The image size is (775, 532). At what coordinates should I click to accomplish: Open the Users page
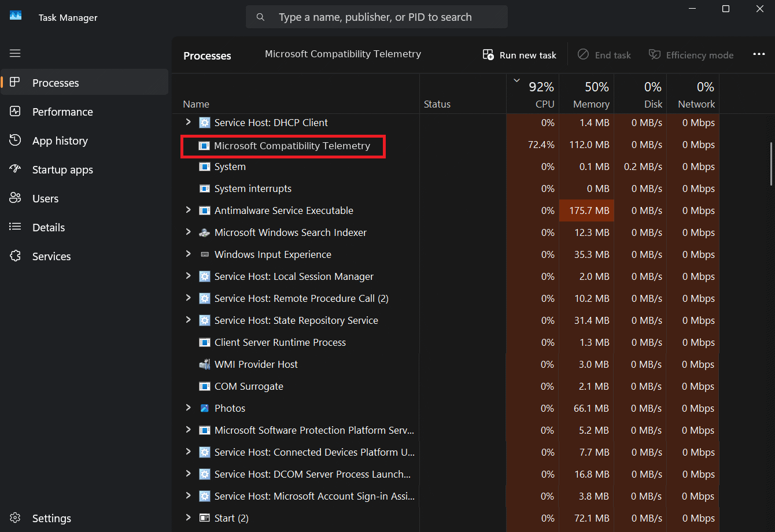[x=45, y=198]
